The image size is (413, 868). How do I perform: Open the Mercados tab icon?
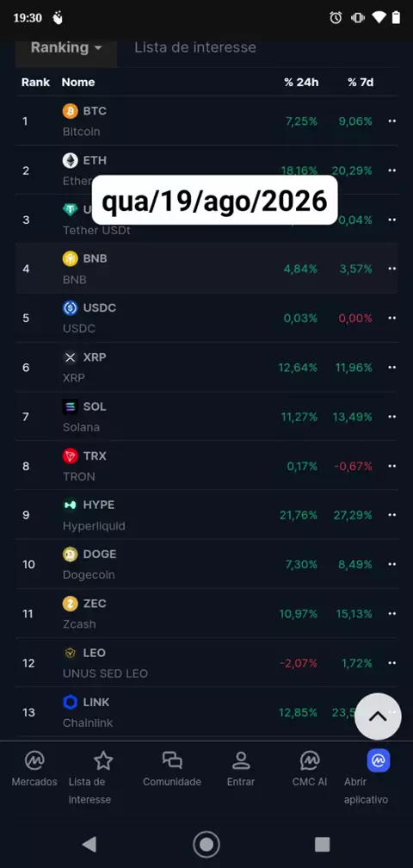34,760
